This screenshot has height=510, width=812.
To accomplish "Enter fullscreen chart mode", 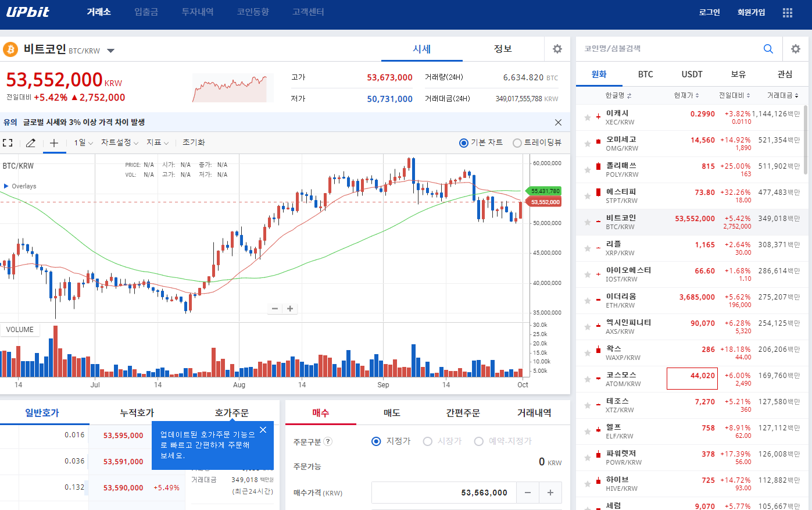I will click(8, 142).
